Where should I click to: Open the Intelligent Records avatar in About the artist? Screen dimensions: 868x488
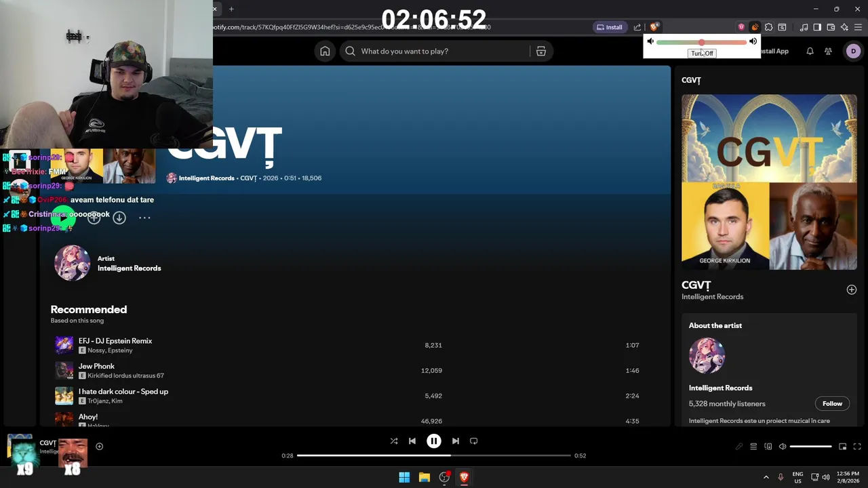click(x=707, y=355)
